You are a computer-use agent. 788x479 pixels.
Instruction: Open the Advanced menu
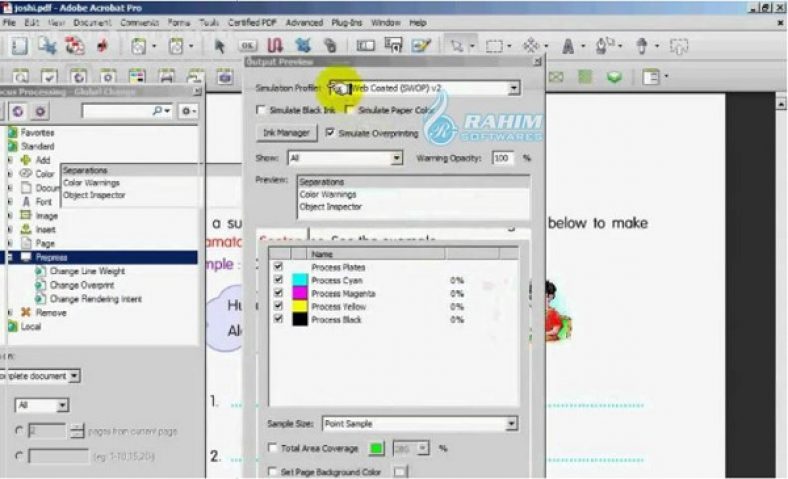pos(305,23)
